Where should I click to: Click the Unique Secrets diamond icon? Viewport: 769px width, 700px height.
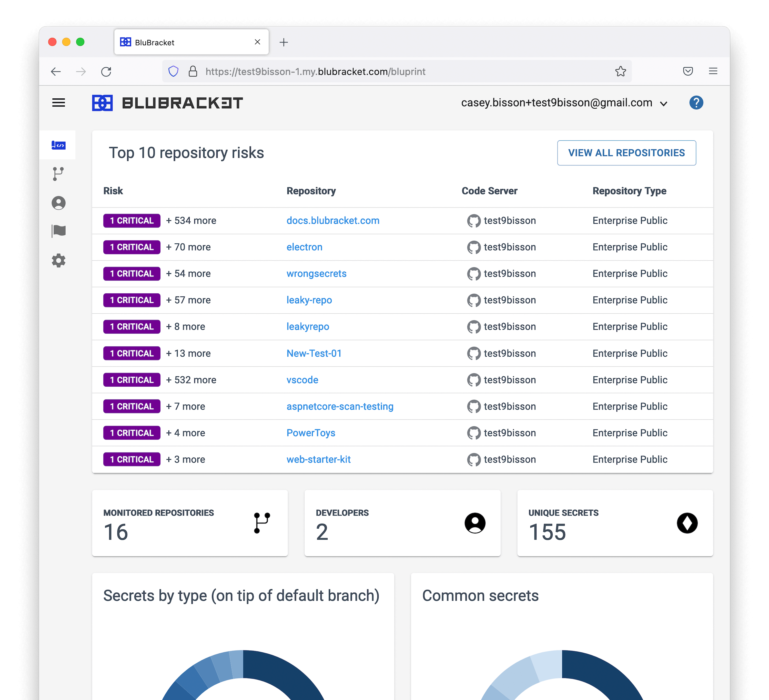coord(687,523)
